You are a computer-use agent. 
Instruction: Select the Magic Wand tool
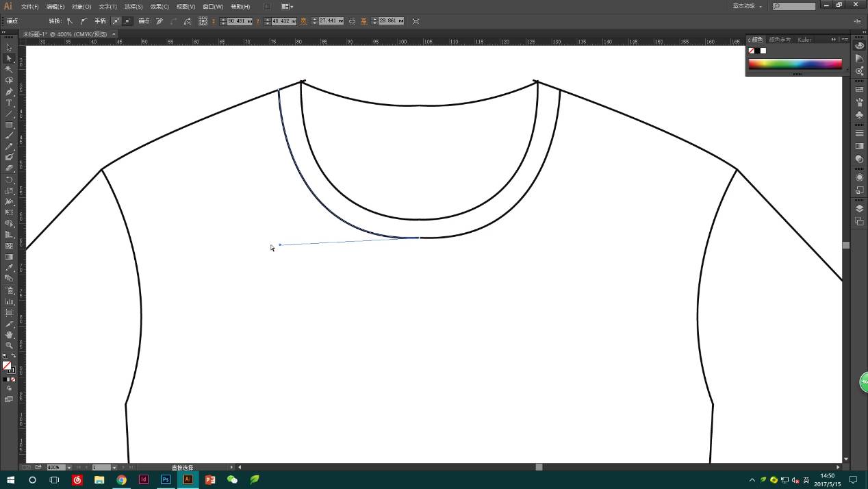pyautogui.click(x=9, y=69)
